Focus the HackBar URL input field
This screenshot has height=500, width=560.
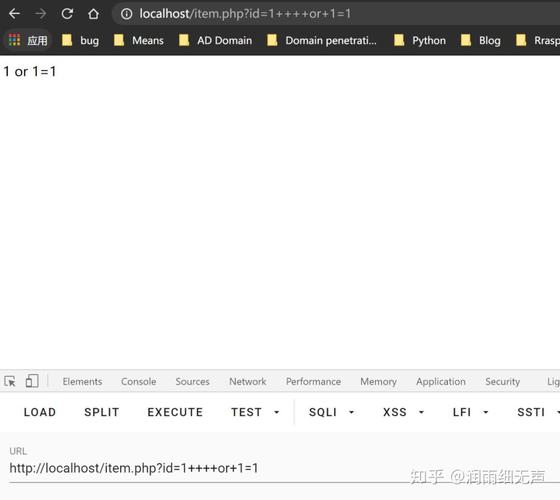(285, 468)
